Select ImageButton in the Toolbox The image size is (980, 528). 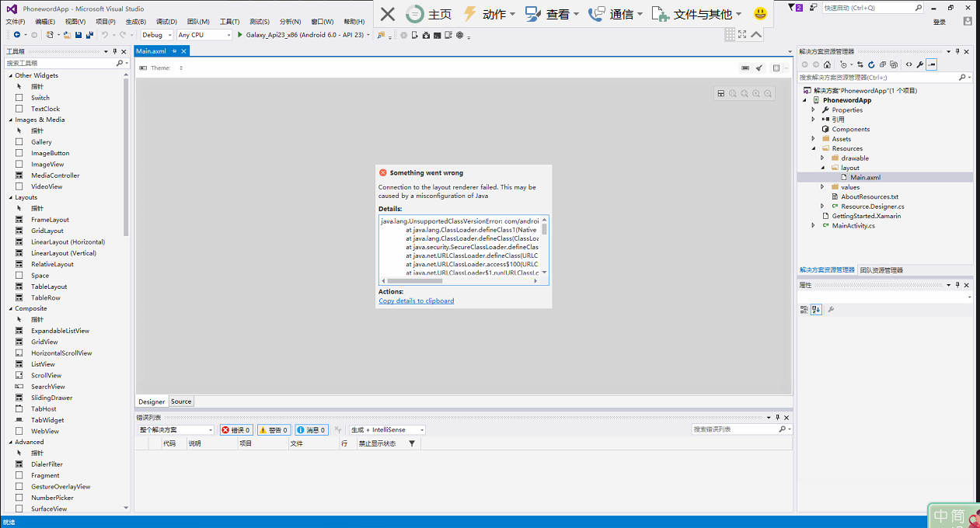tap(50, 153)
